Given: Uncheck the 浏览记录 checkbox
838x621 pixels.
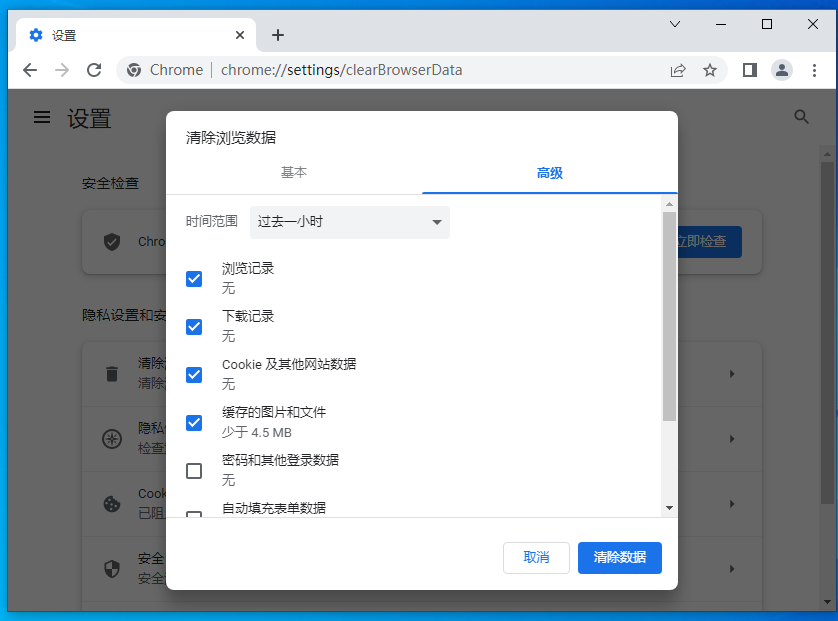Looking at the screenshot, I should click(194, 278).
